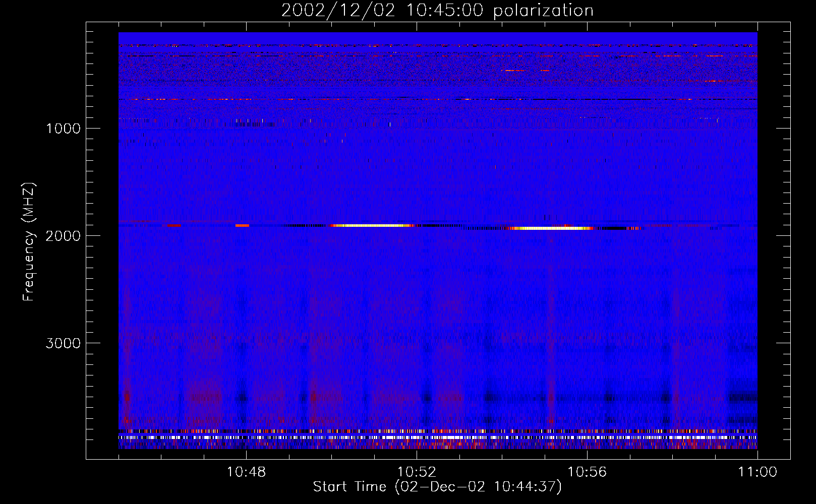Click the 'Start Time (02-Dec-02 10:44:37)' label
The height and width of the screenshot is (504, 816).
point(437,487)
